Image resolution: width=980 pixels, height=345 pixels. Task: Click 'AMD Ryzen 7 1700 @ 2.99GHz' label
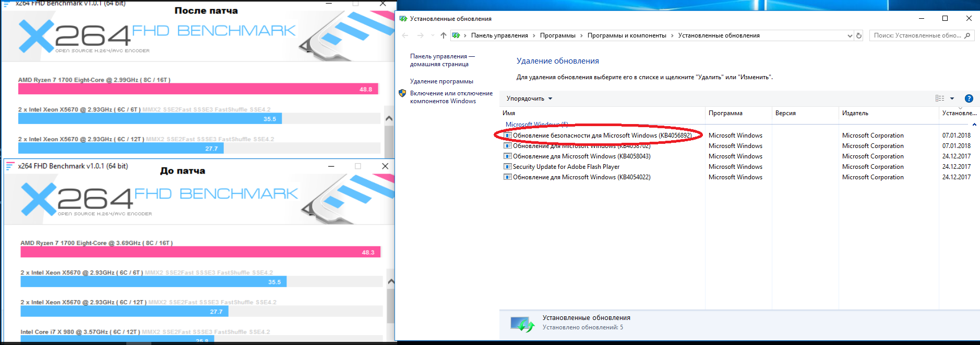(94, 80)
